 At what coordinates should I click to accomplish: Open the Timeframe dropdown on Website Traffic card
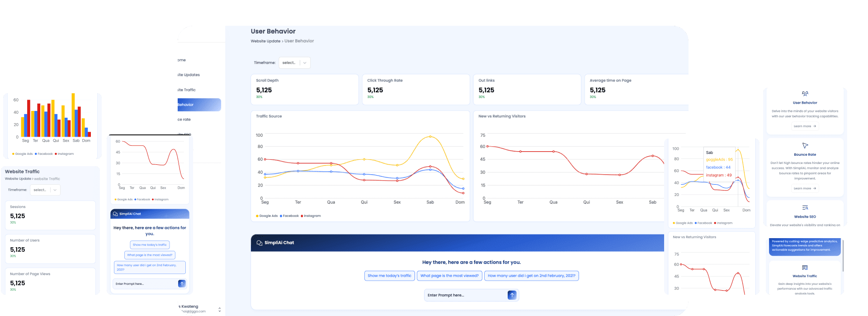tap(45, 190)
